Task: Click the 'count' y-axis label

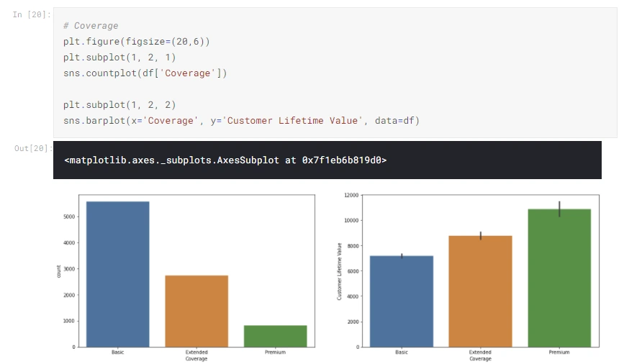Action: pos(59,271)
